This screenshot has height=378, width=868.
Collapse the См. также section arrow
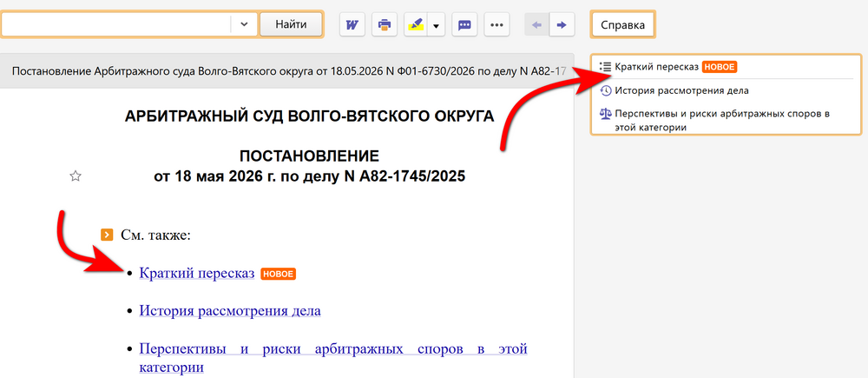[x=107, y=235]
